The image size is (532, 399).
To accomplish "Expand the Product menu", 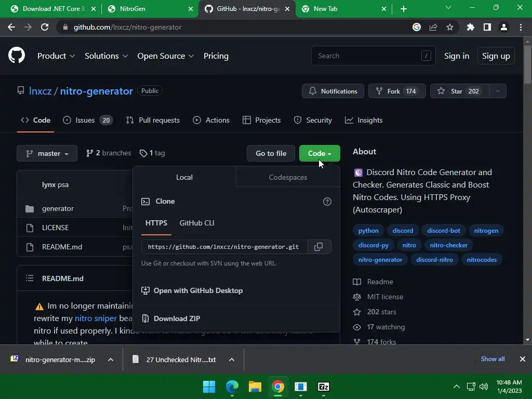I will point(56,56).
